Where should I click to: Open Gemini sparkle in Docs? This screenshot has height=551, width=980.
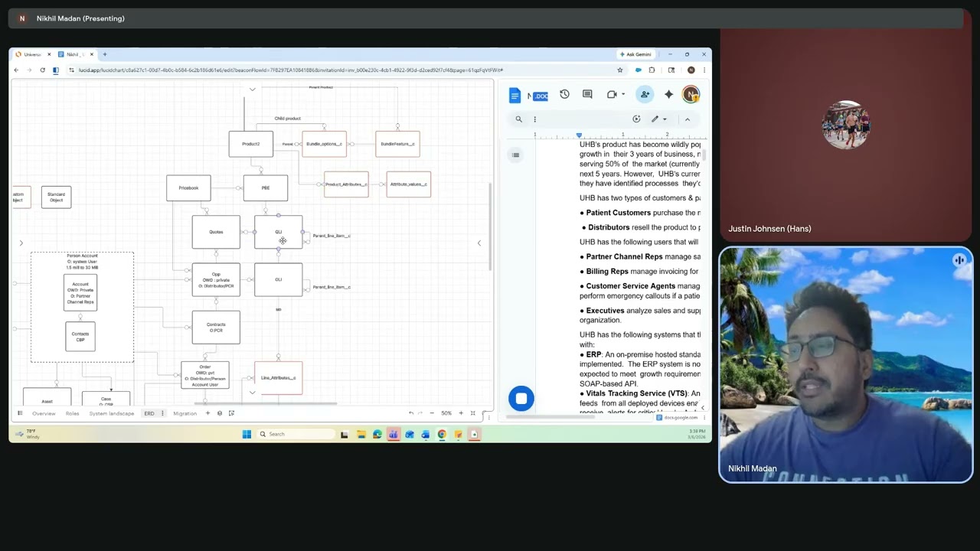(x=668, y=94)
